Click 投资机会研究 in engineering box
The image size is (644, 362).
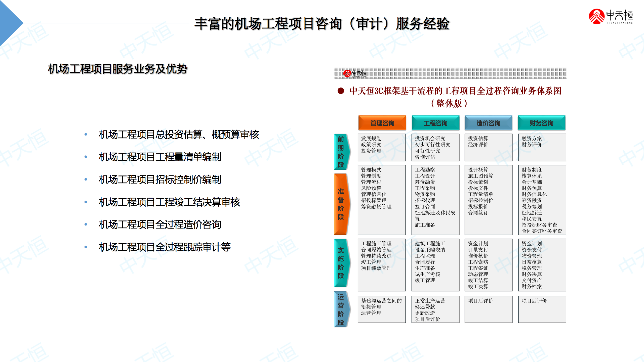point(430,139)
